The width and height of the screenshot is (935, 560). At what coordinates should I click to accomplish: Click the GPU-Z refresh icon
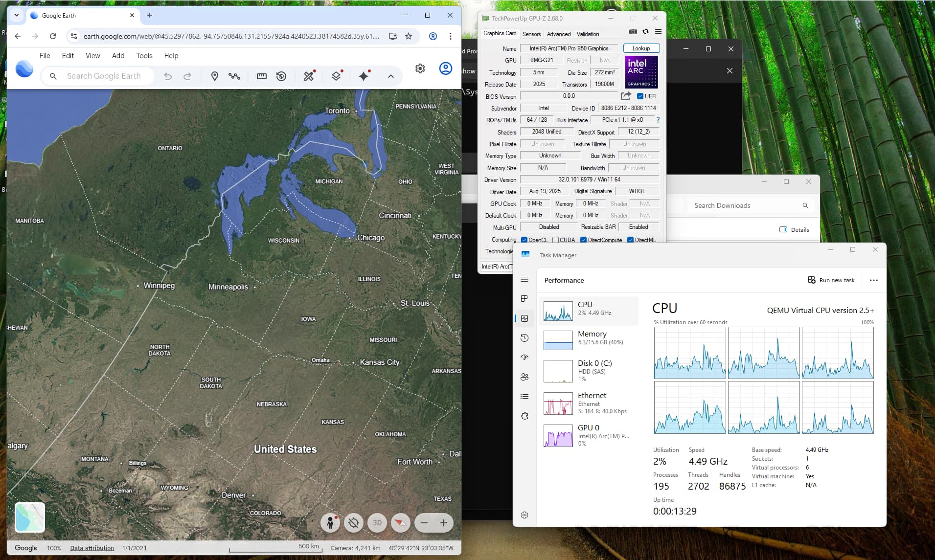(x=645, y=32)
